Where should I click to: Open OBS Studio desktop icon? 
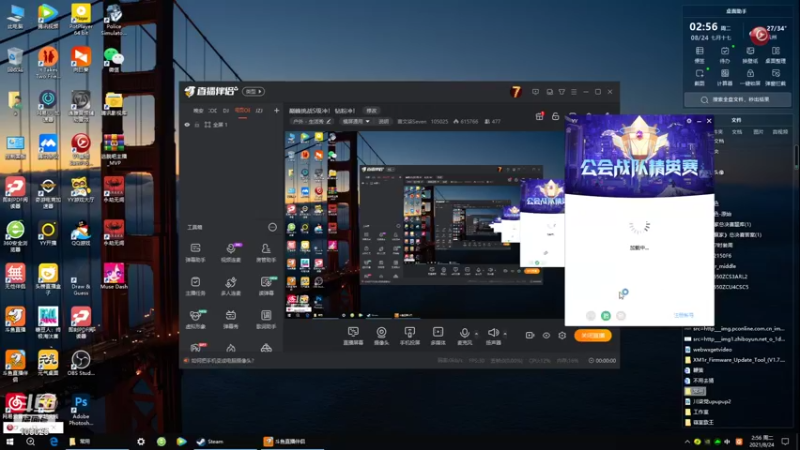click(81, 363)
